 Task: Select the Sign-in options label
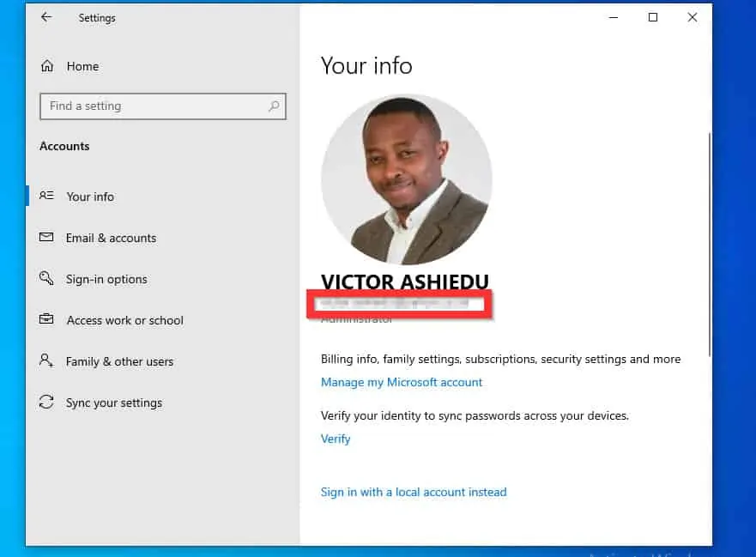click(106, 279)
